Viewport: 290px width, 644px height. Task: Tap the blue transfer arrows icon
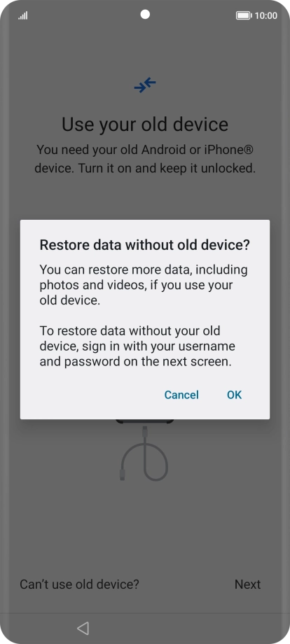point(145,85)
